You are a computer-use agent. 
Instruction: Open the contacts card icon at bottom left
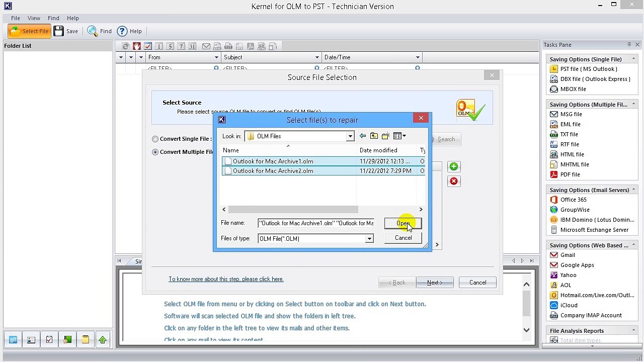pos(31,340)
